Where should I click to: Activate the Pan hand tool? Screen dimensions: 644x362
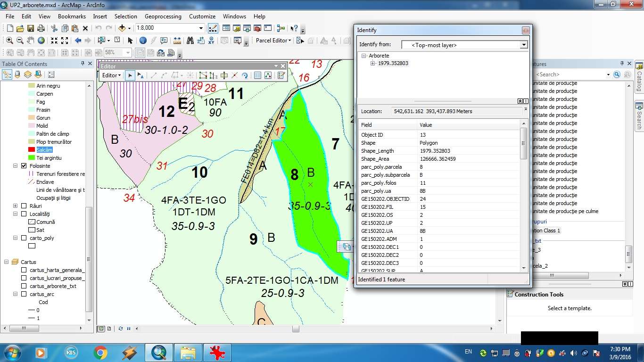30,41
